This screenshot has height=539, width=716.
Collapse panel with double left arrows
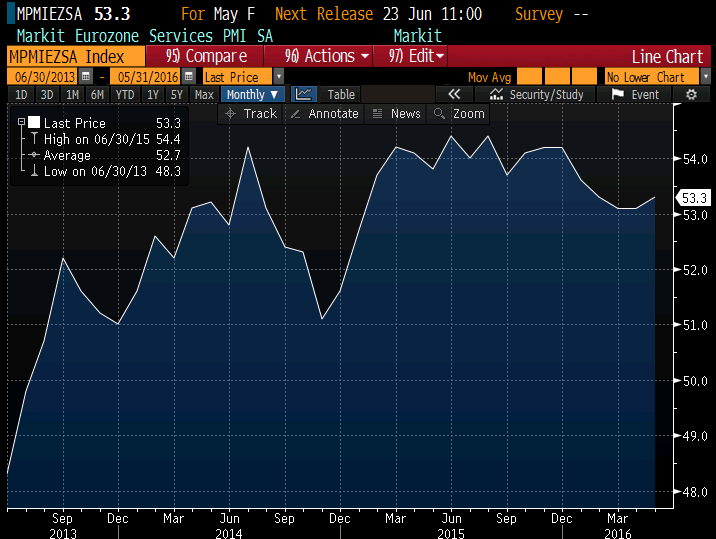click(x=453, y=95)
